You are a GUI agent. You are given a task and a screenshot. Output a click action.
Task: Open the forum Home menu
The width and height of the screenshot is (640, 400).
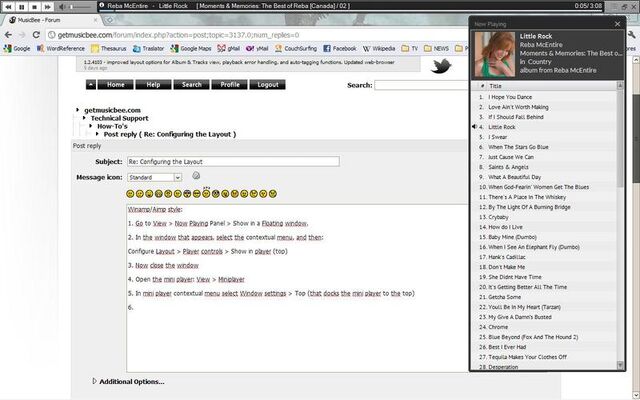point(116,84)
